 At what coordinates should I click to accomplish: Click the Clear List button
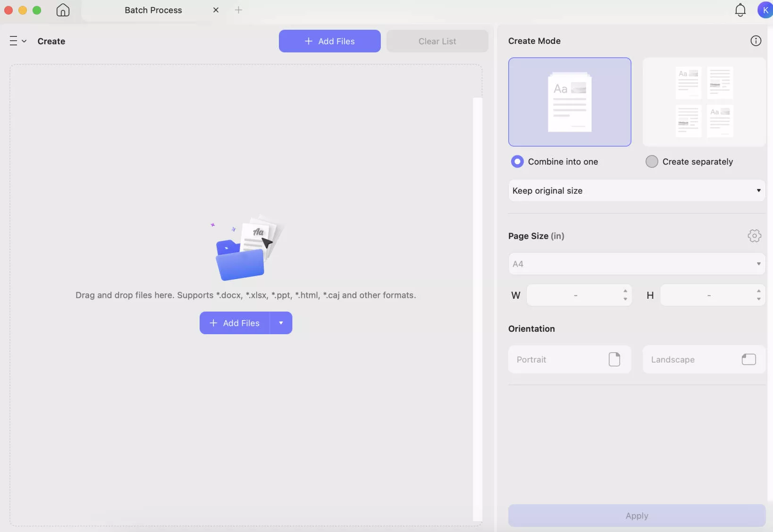[x=437, y=41]
